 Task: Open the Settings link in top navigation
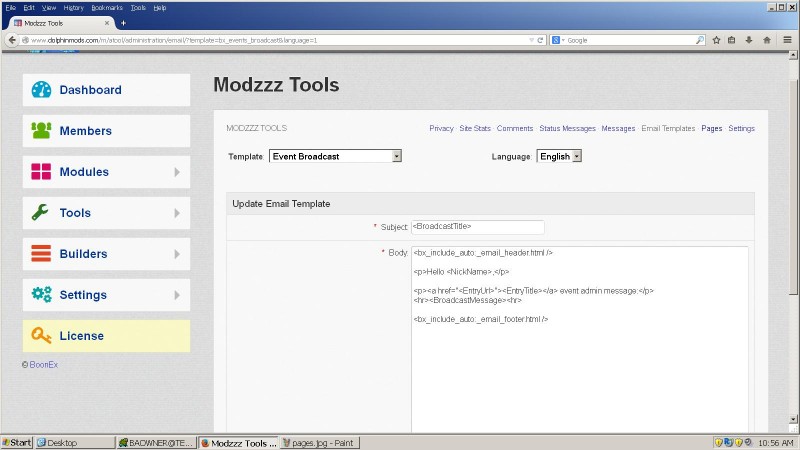pyautogui.click(x=741, y=129)
